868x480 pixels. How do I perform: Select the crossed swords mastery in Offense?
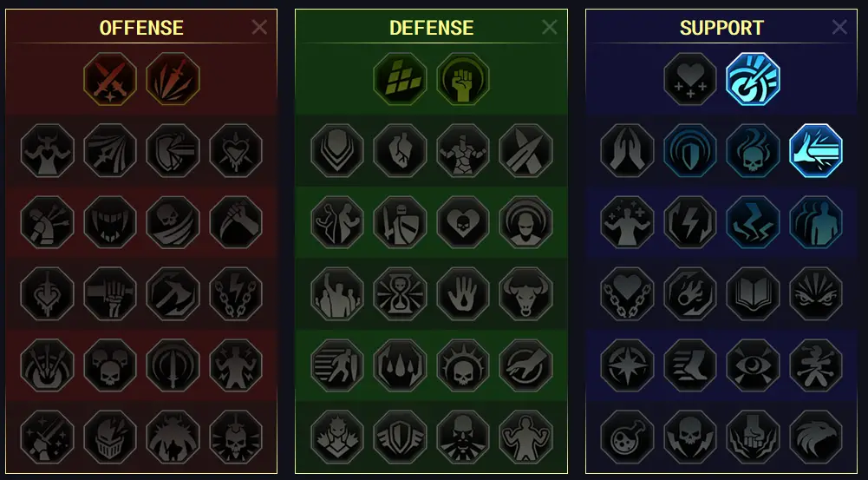pos(110,79)
